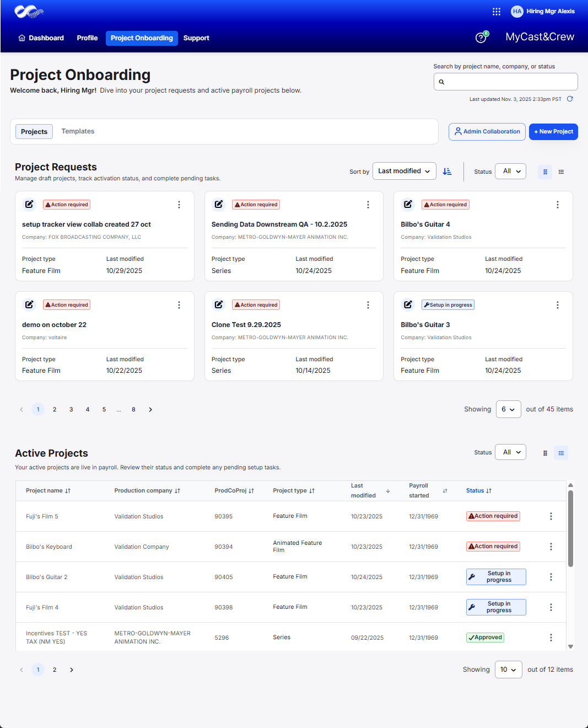Image resolution: width=588 pixels, height=728 pixels.
Task: Open more options for Sending Data Downstream card
Action: click(x=368, y=205)
